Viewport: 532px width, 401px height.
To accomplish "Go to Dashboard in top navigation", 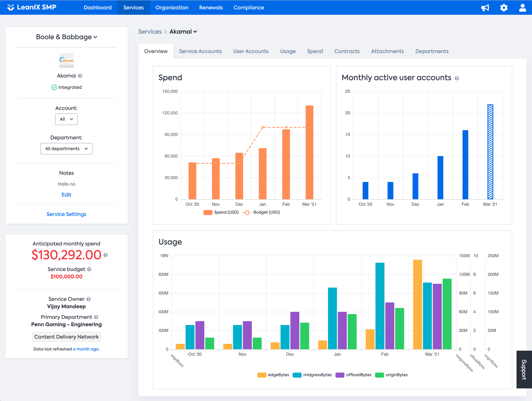I will point(97,8).
